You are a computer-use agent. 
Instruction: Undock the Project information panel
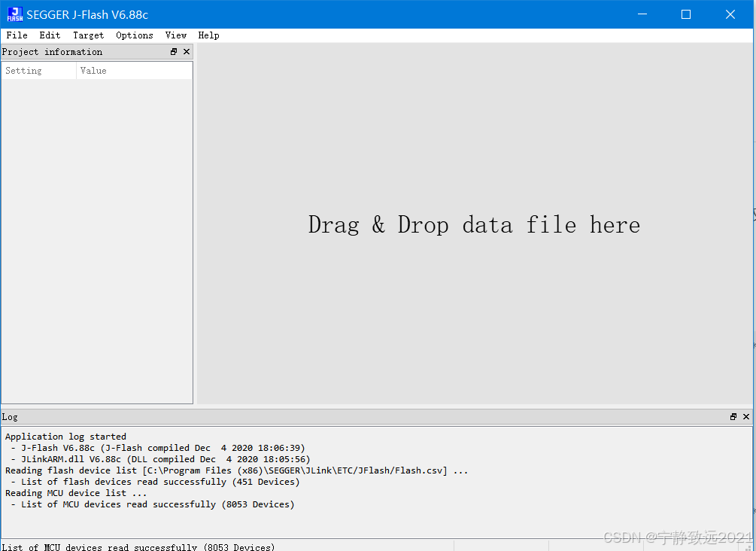point(174,52)
